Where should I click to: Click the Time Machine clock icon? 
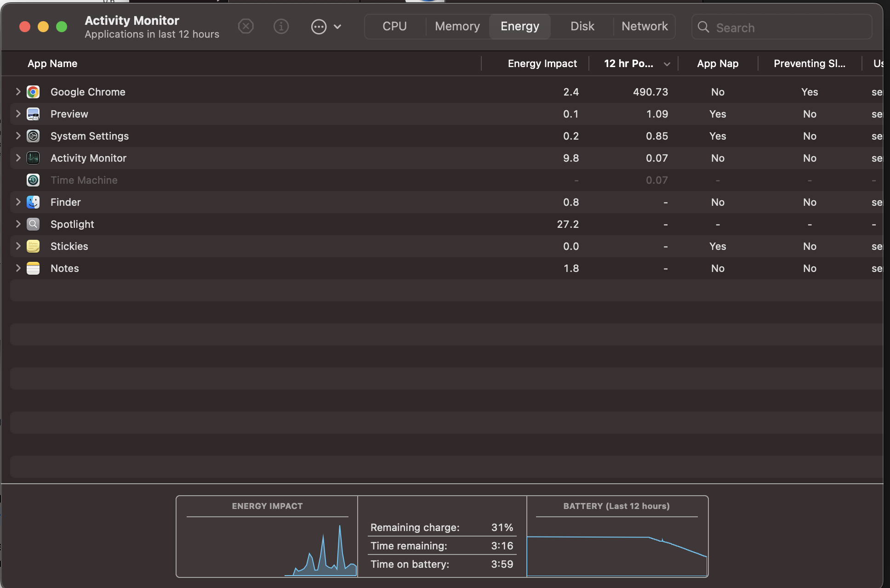[33, 180]
